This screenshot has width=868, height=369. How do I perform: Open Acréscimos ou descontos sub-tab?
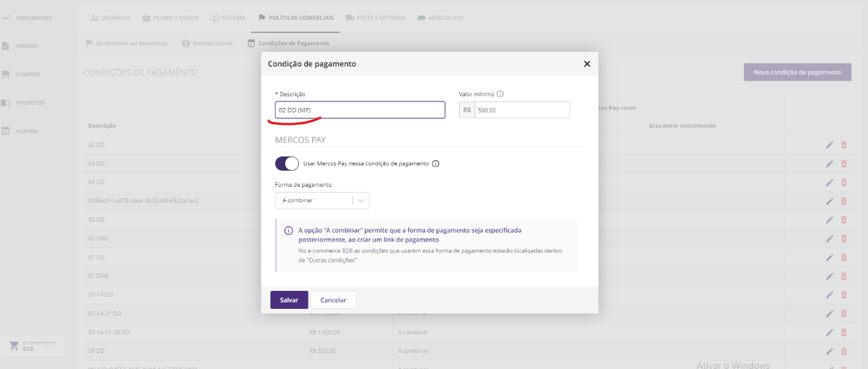126,43
